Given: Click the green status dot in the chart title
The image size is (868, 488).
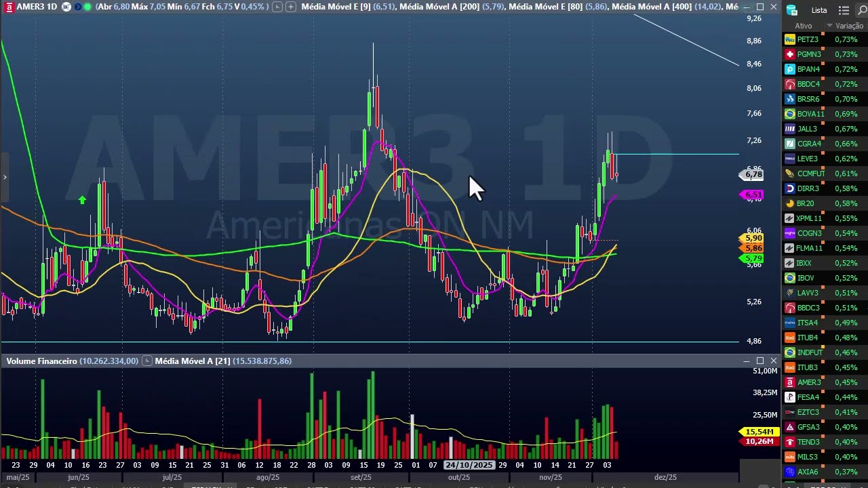Looking at the screenshot, I should pyautogui.click(x=87, y=7).
